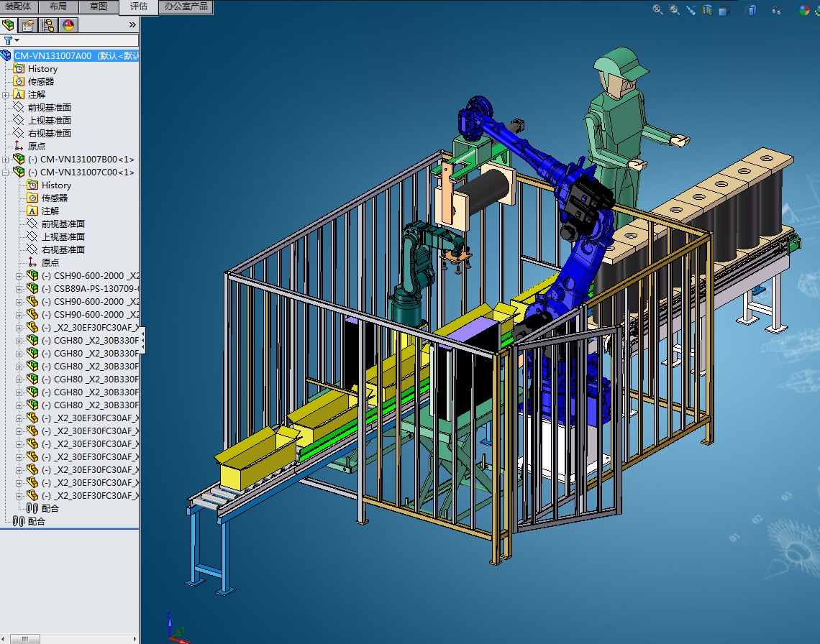Select 上视基准面 under the top-level assembly

[50, 121]
